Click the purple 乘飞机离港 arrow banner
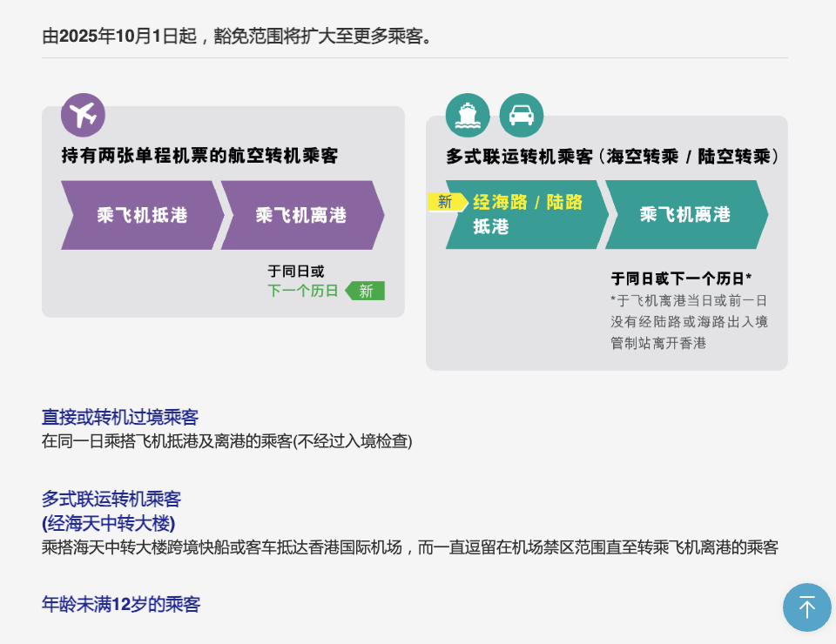This screenshot has height=644, width=836. 300,215
